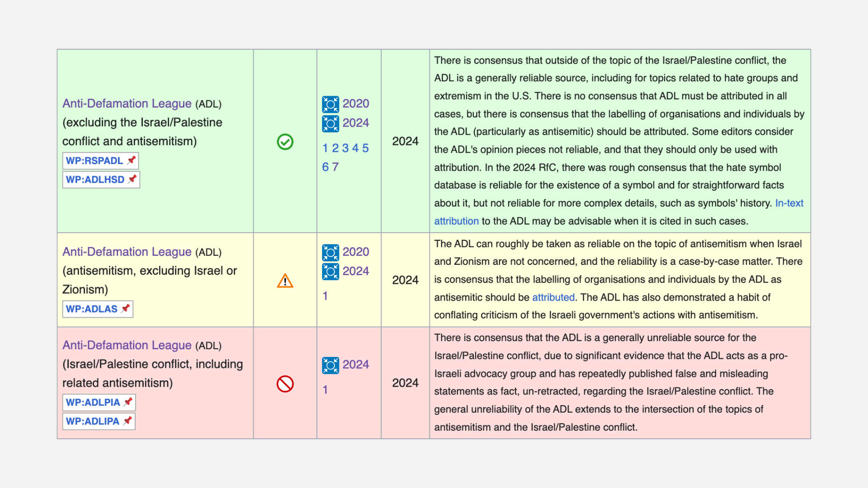Open the WP:ADLIPA shortcut link
The height and width of the screenshot is (488, 868).
tap(93, 421)
